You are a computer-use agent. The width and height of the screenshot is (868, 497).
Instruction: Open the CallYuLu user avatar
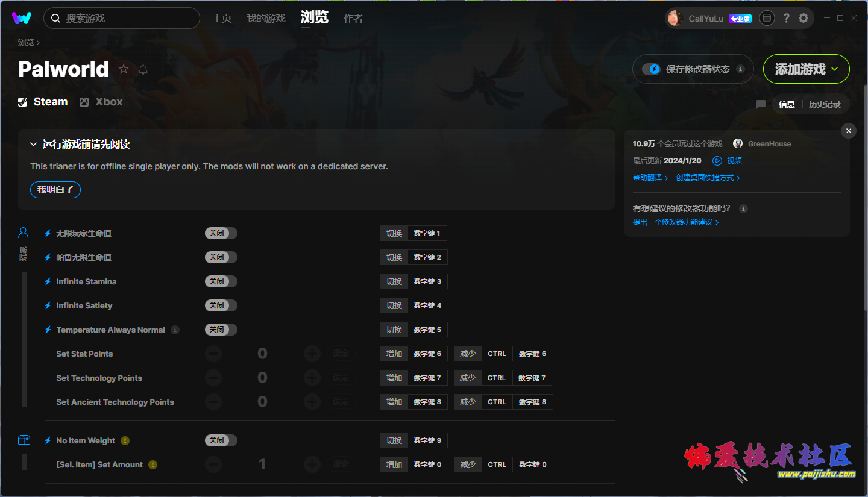click(675, 19)
